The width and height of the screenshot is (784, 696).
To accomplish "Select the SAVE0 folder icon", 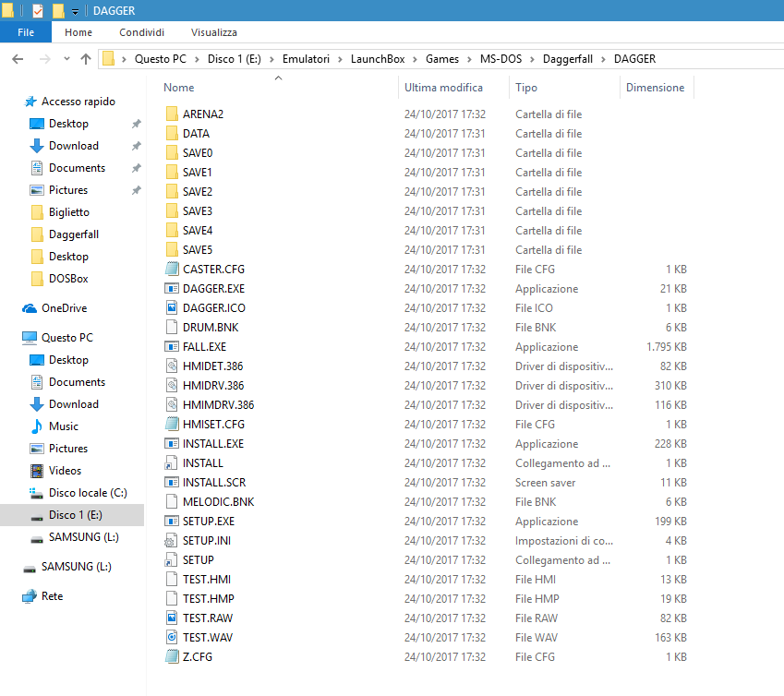I will [x=172, y=153].
